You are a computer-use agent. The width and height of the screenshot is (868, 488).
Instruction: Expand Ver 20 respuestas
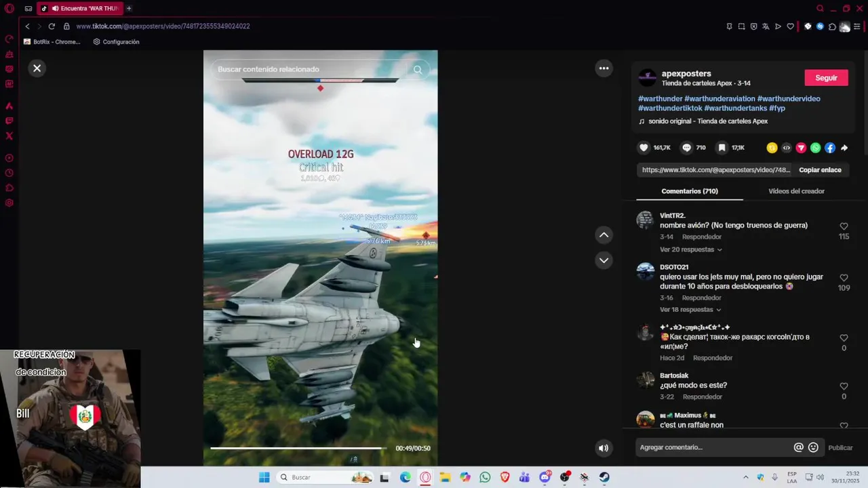click(x=690, y=249)
